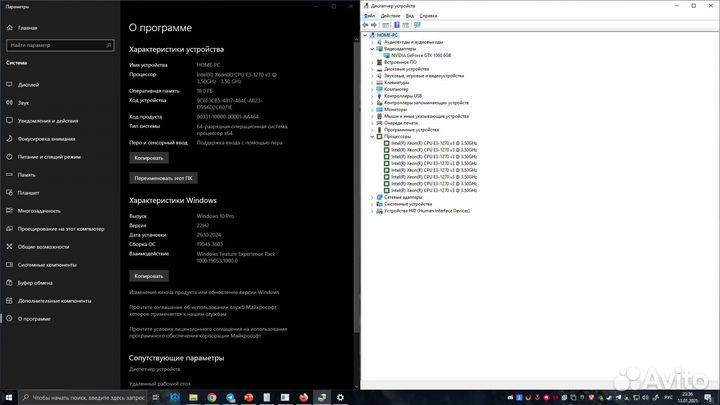This screenshot has width=720, height=405.
Task: Open the Вид menu in Device Manager
Action: (410, 16)
